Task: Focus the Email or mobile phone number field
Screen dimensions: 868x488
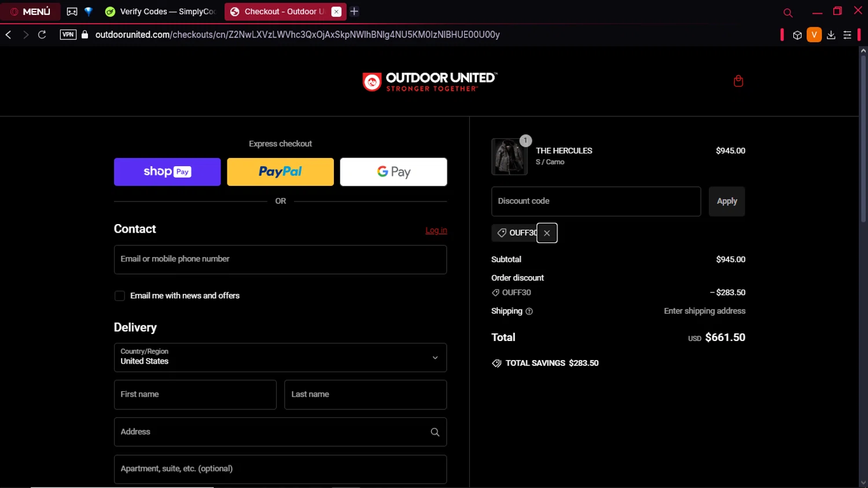Action: click(x=280, y=259)
